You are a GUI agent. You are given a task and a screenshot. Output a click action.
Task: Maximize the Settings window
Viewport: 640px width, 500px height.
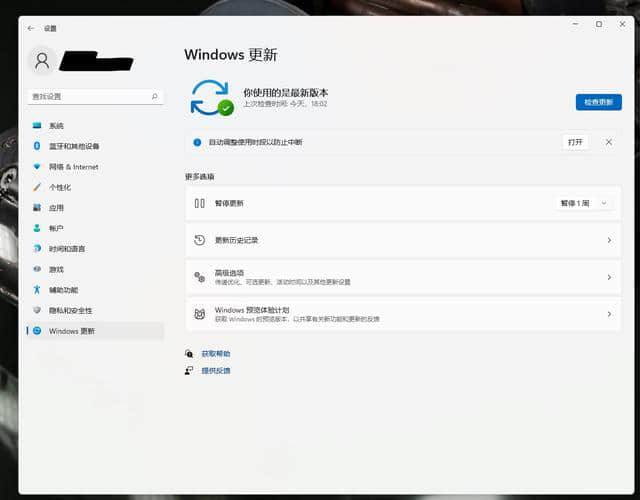tap(599, 24)
